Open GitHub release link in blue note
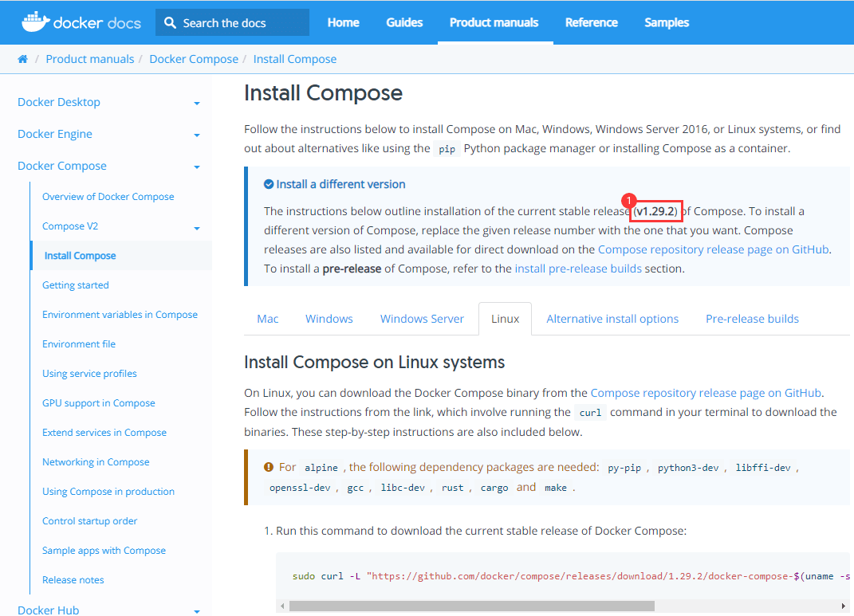854x616 pixels. point(714,249)
